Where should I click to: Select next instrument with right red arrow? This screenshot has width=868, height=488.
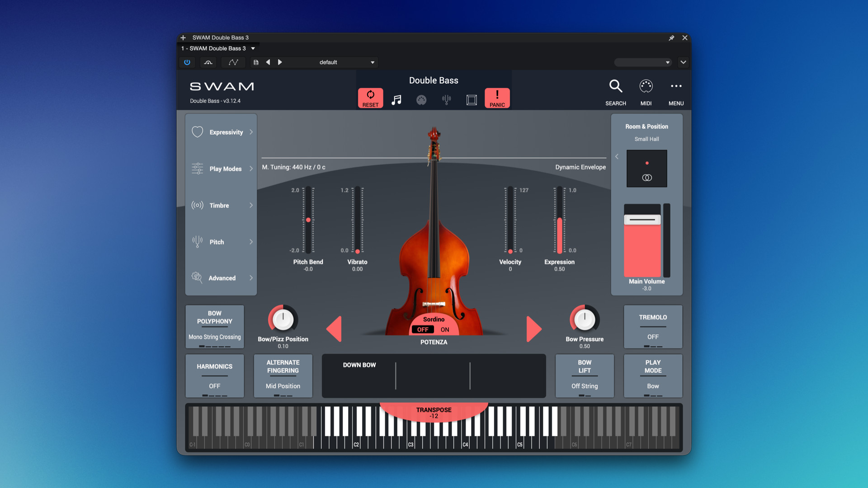534,328
